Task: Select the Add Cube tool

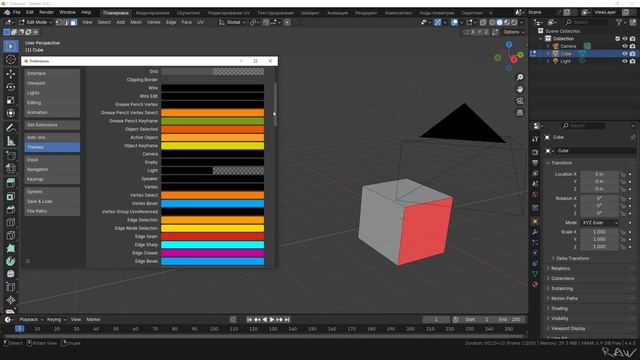Action: [x=11, y=156]
